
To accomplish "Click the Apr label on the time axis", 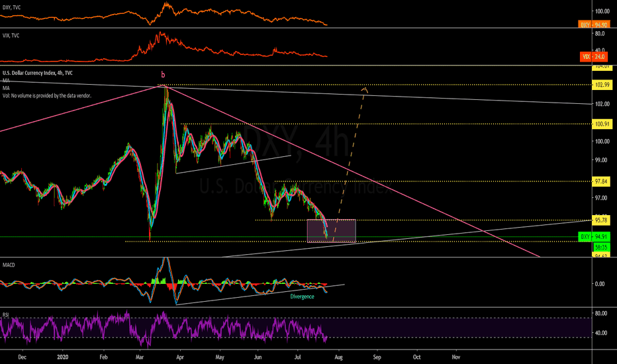I will tap(180, 357).
